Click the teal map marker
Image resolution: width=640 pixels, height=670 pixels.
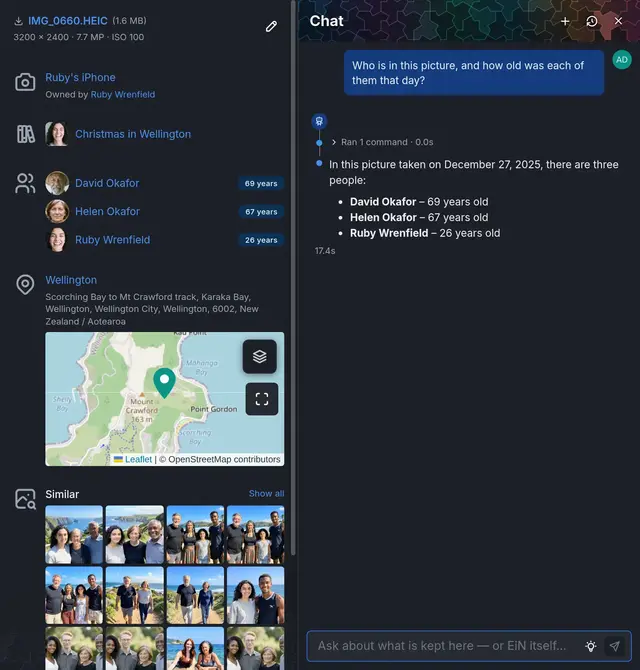164,383
